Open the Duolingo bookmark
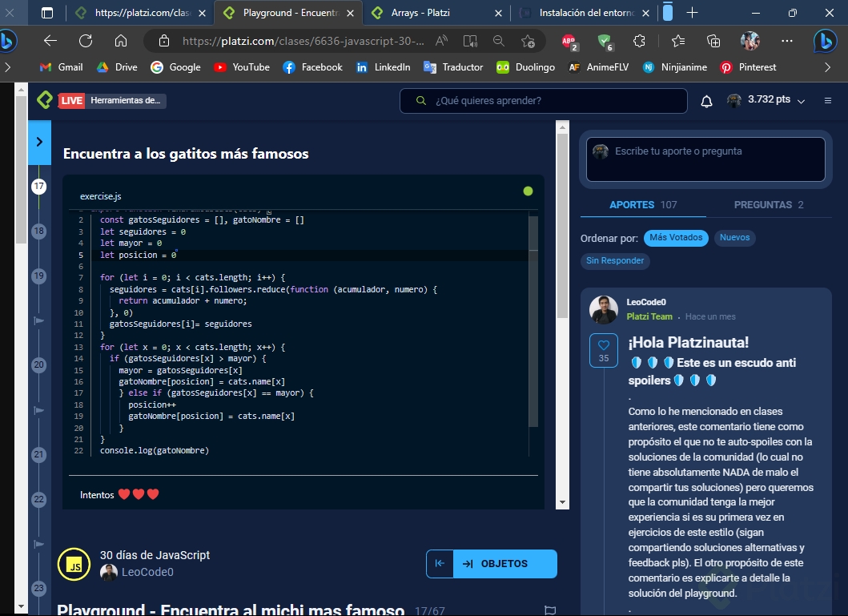This screenshot has height=616, width=848. pyautogui.click(x=525, y=67)
